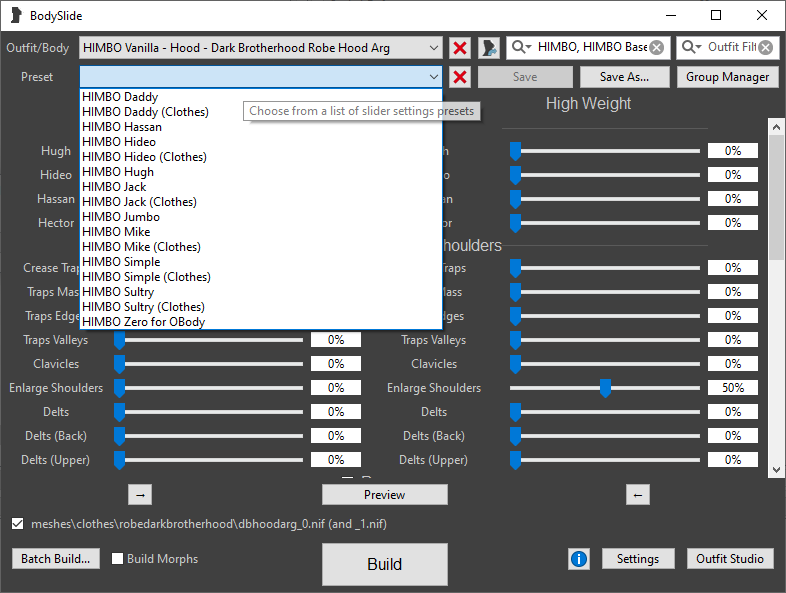Open the choose groups body icon button

(x=489, y=48)
